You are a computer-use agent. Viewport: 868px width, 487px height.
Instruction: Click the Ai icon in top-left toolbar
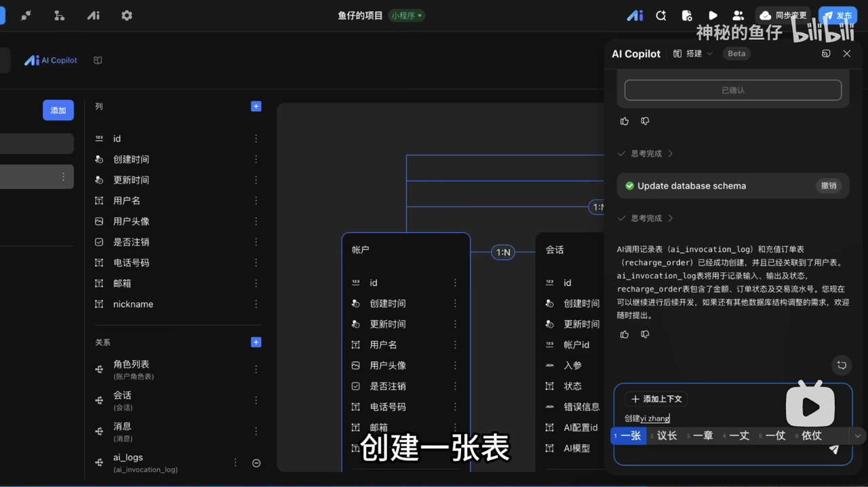(x=93, y=16)
